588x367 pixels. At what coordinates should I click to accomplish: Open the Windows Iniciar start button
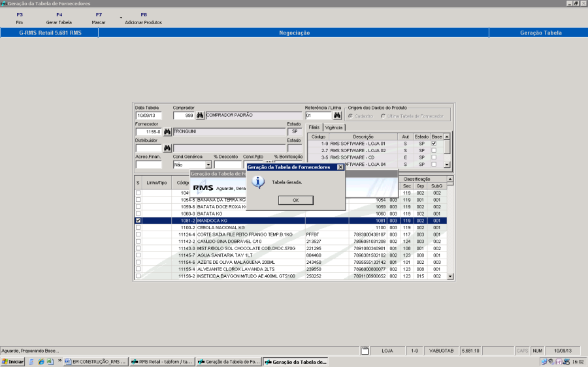tap(13, 361)
